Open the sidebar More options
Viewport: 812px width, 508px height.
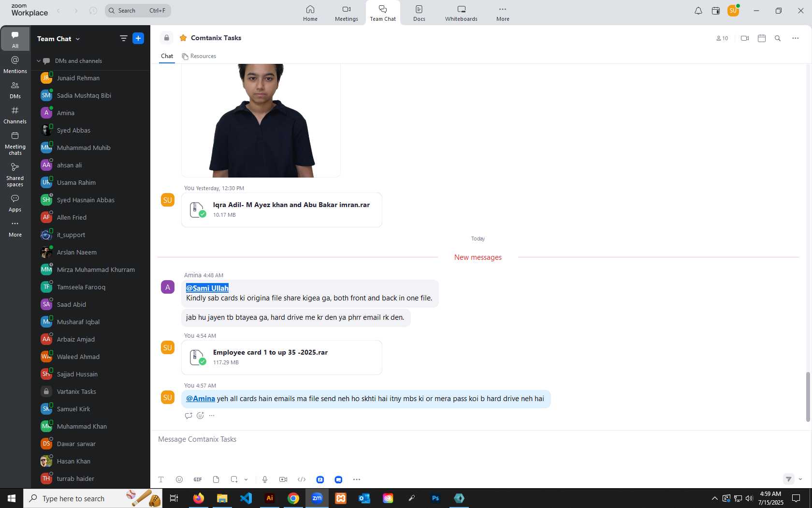pos(15,228)
